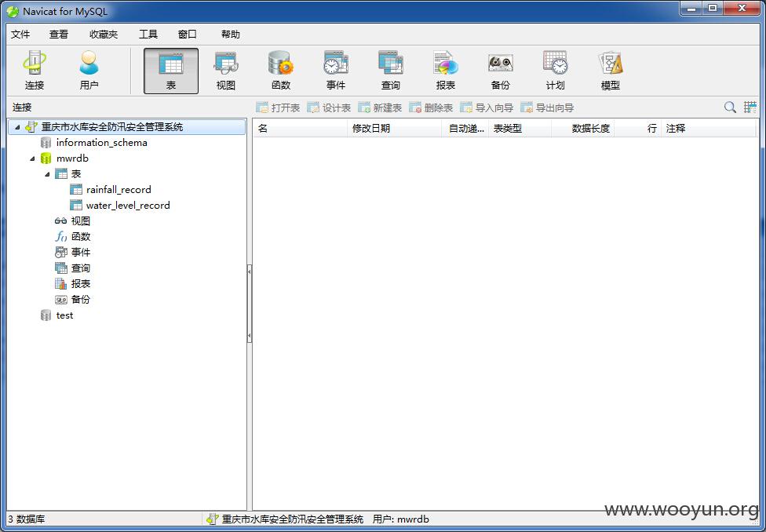
Task: Open the 查看 menu
Action: (x=59, y=35)
